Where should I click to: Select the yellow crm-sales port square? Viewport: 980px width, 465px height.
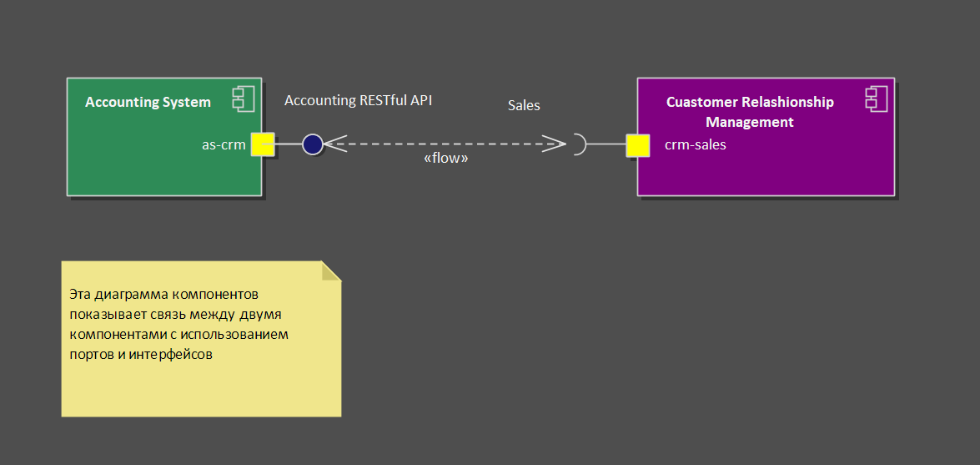638,144
